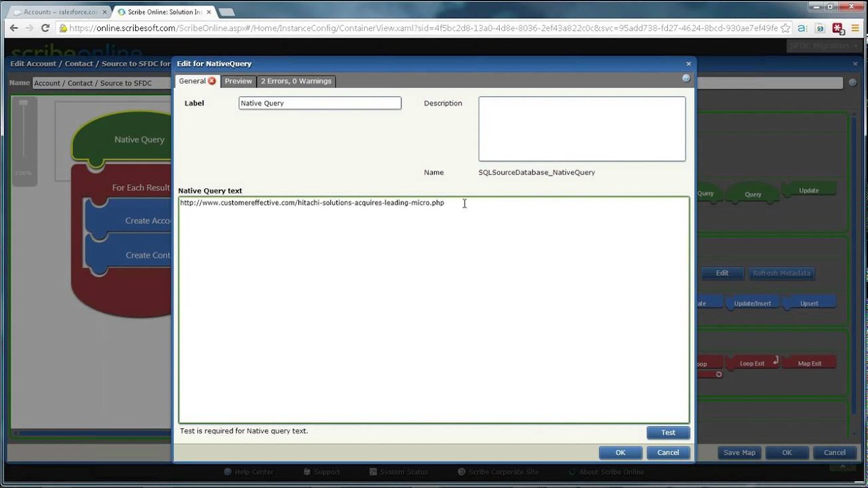This screenshot has width=868, height=488.
Task: Open the Chrome menu hamburger icon
Action: [856, 28]
